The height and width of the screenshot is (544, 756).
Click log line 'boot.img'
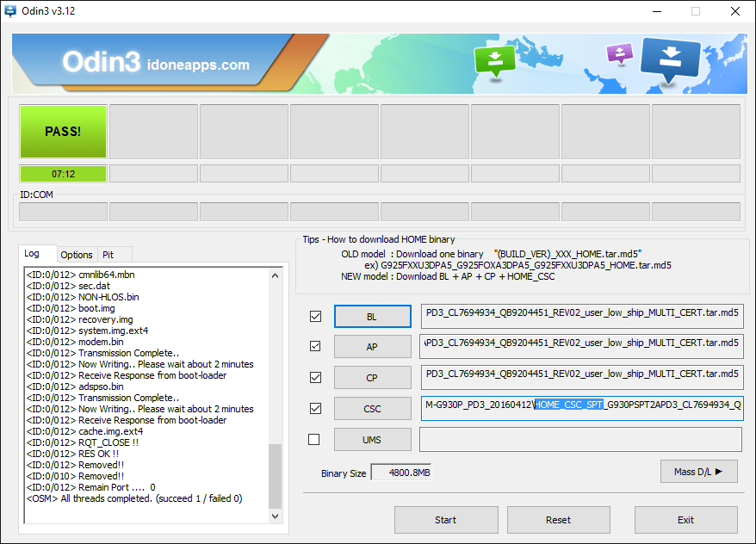click(x=71, y=308)
